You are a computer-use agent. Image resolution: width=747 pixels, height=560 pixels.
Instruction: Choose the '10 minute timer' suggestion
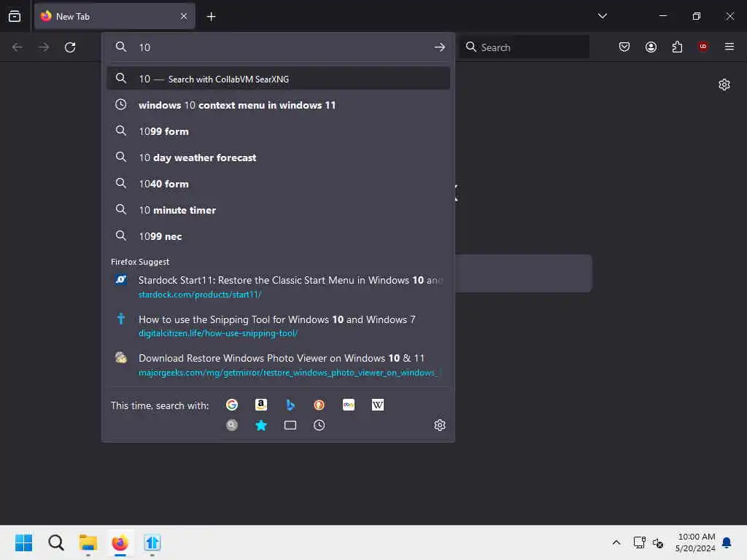point(278,209)
